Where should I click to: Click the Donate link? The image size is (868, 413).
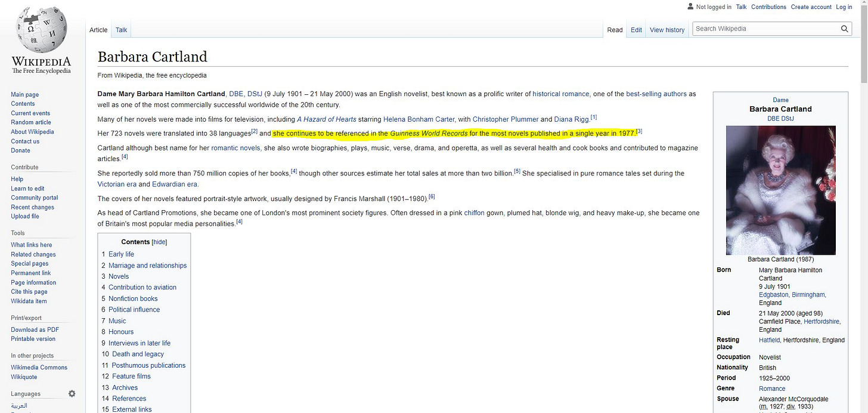coord(20,150)
